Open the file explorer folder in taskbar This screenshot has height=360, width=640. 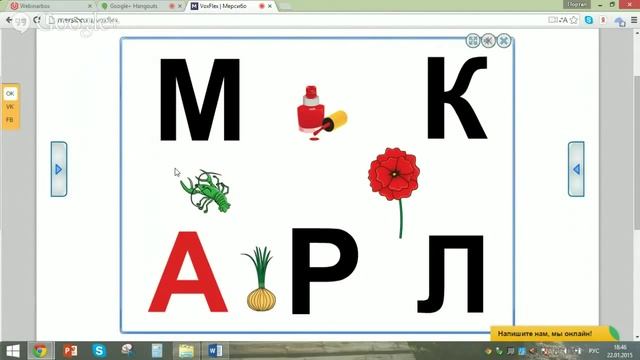(x=186, y=351)
